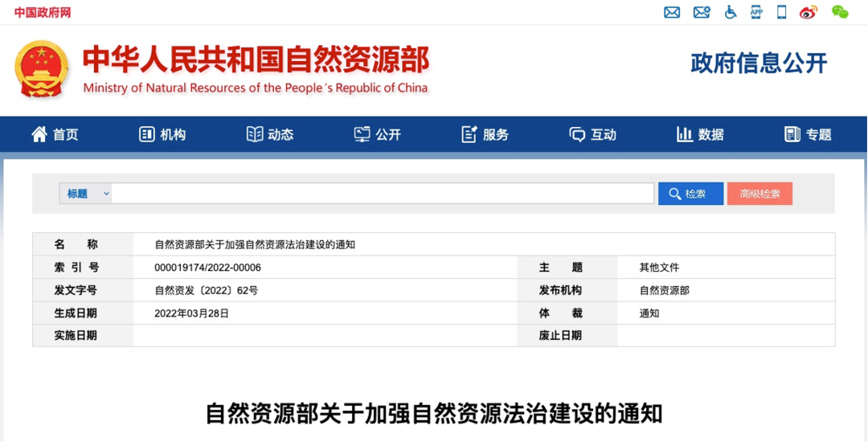Open the mail envelope icon in top bar

click(672, 12)
